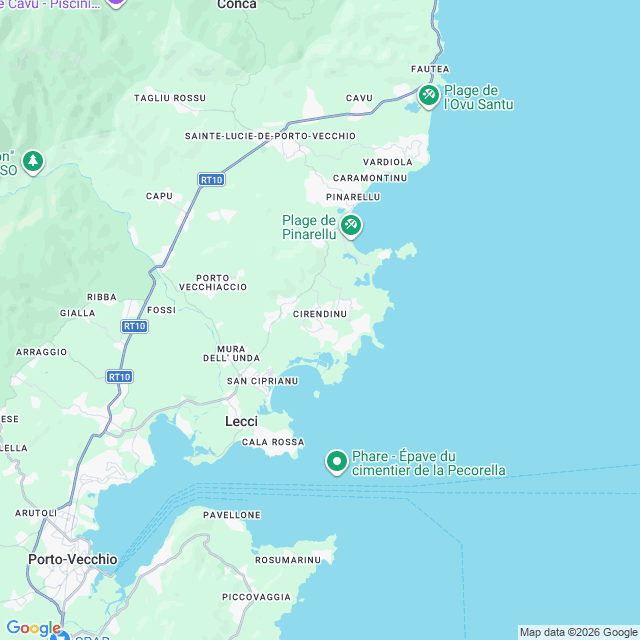Click the San Ciprianu label

tap(262, 381)
